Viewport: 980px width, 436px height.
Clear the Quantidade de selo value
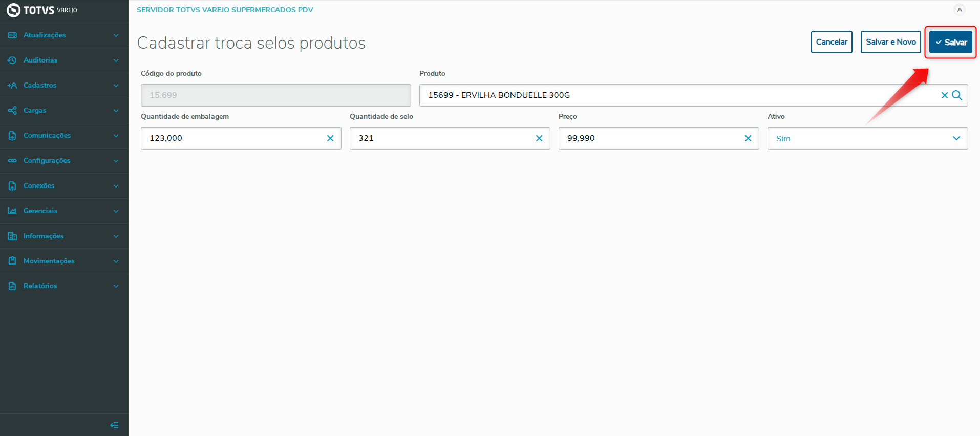pyautogui.click(x=539, y=138)
